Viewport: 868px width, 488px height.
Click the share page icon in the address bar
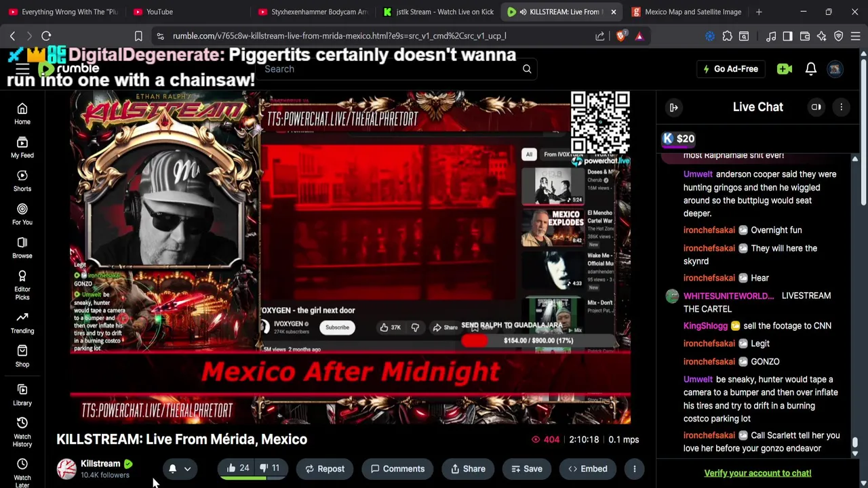coord(600,36)
